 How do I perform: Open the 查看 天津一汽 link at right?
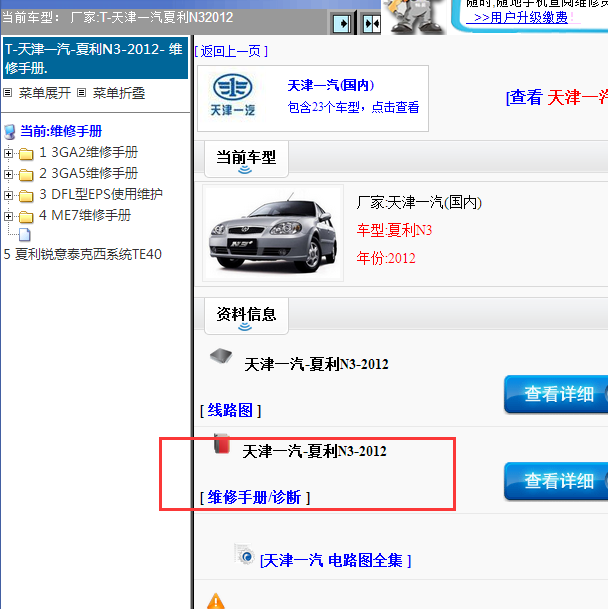pos(557,97)
